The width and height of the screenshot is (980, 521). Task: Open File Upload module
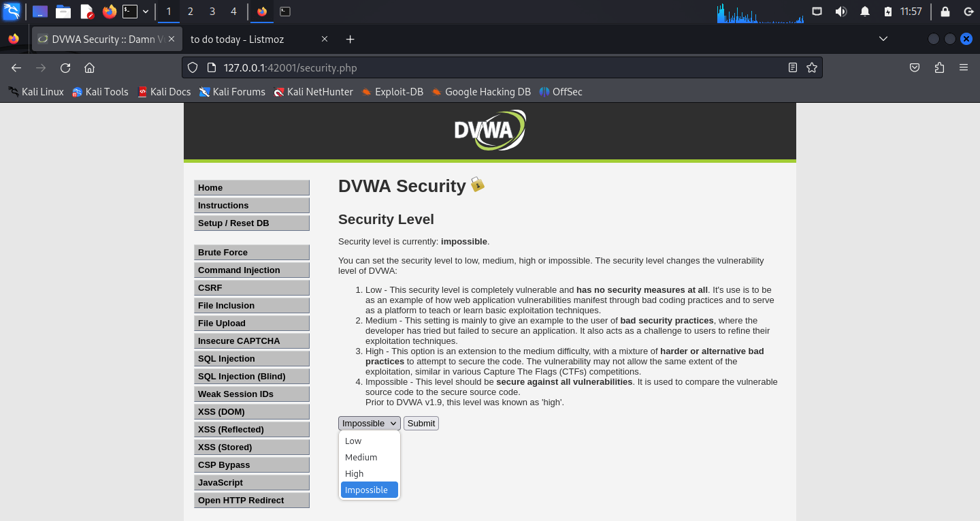tap(252, 323)
